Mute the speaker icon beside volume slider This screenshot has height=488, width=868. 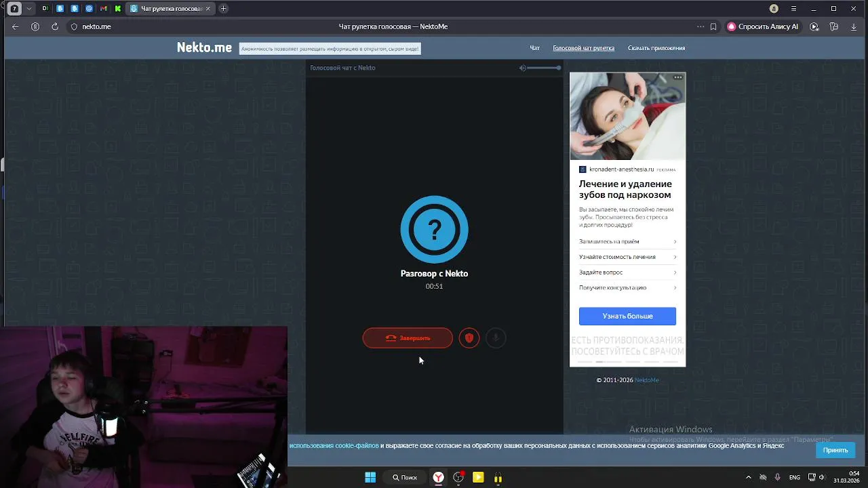click(x=522, y=68)
